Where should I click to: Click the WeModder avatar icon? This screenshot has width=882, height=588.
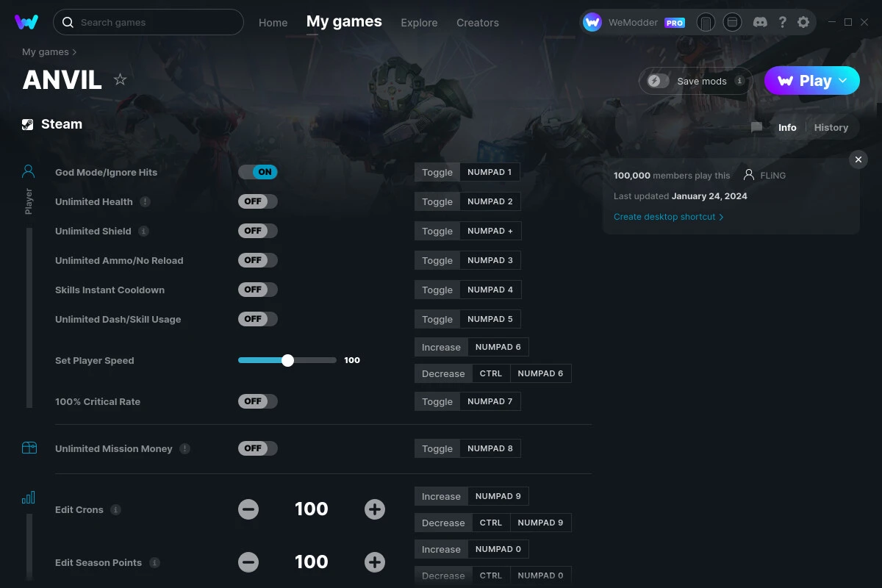[x=592, y=22]
